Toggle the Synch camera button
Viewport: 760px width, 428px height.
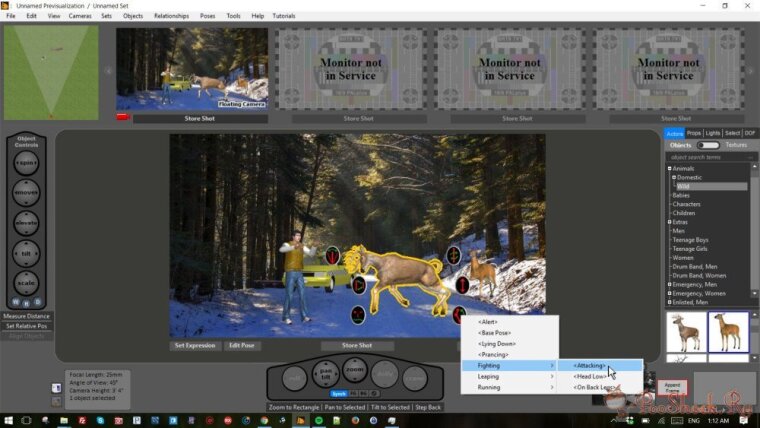click(x=339, y=394)
